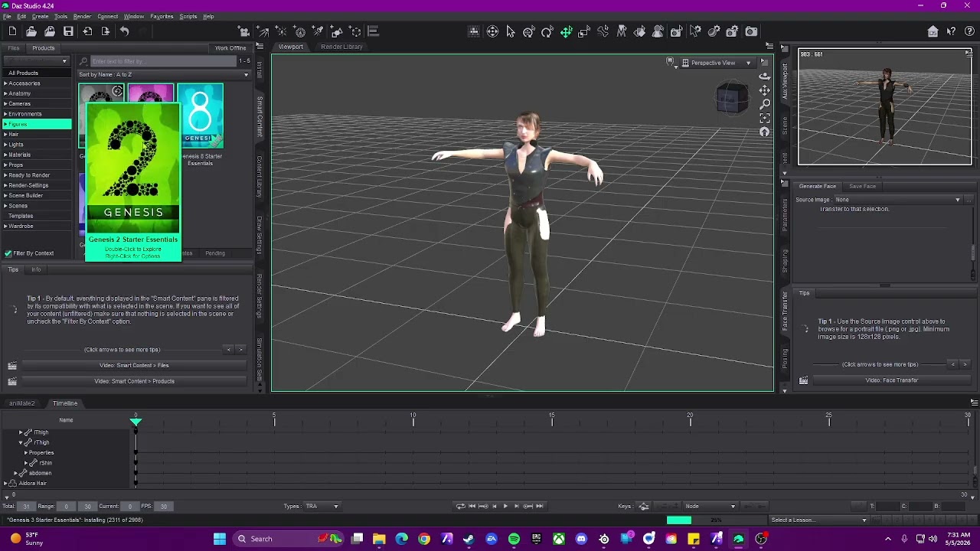980x551 pixels.
Task: Toggle the Work Offline button
Action: [230, 47]
